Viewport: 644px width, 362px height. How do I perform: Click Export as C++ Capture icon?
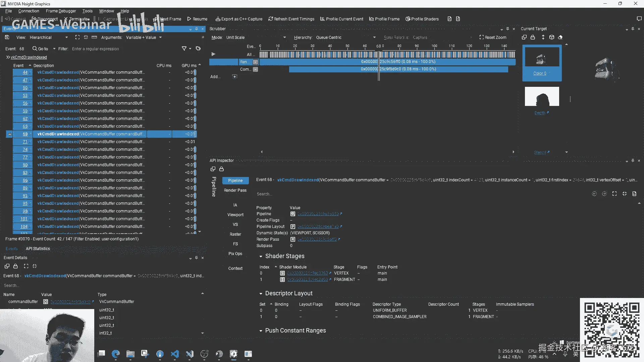218,19
